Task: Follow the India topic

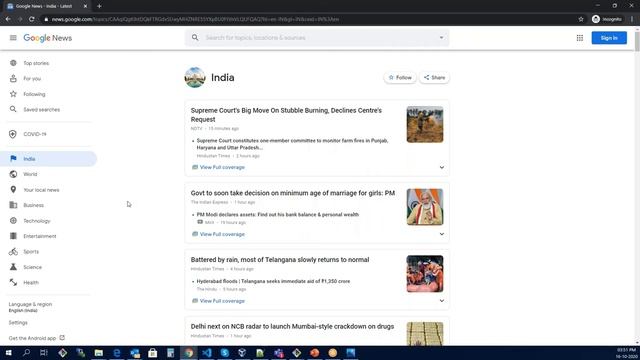Action: click(400, 78)
